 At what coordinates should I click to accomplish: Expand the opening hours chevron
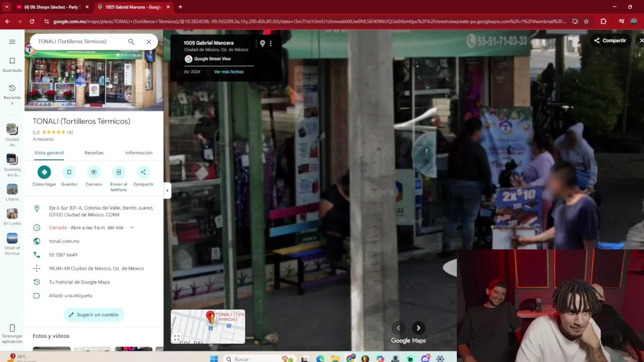(132, 228)
